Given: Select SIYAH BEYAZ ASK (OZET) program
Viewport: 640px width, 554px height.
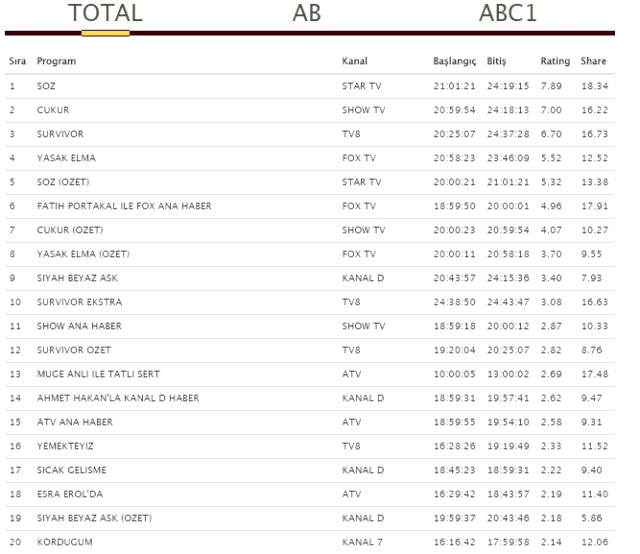Looking at the screenshot, I should point(94,518).
